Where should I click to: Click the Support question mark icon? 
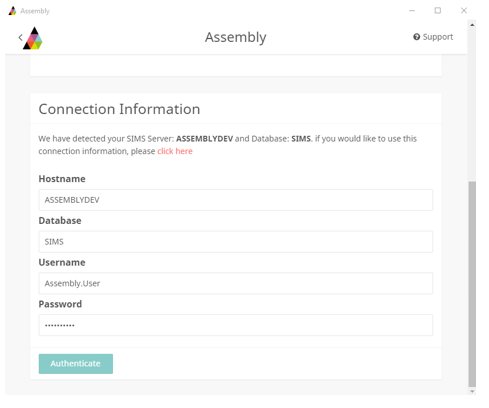pos(416,37)
